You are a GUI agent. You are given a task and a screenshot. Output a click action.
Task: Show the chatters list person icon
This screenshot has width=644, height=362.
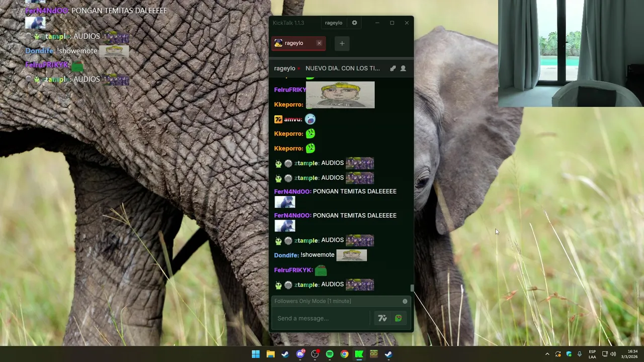[x=403, y=68]
